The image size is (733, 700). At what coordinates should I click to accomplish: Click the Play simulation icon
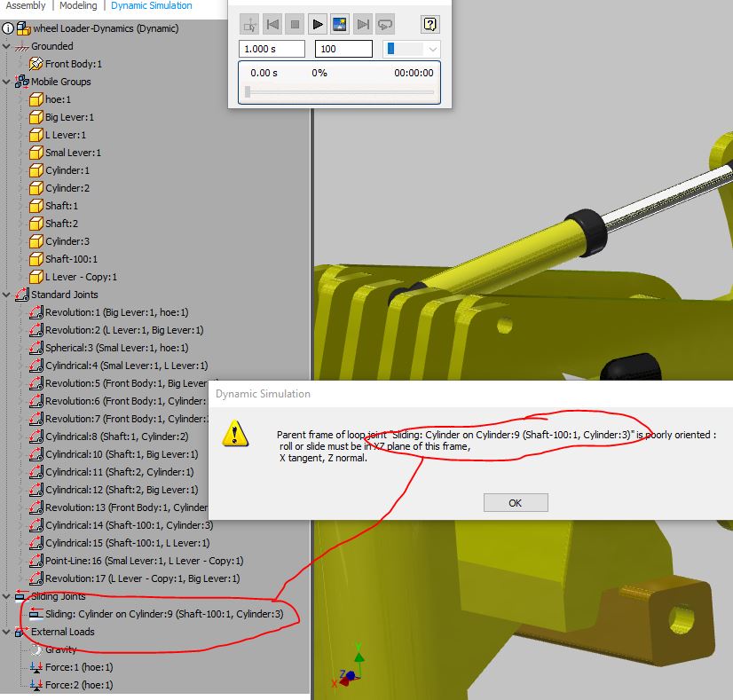tap(317, 24)
